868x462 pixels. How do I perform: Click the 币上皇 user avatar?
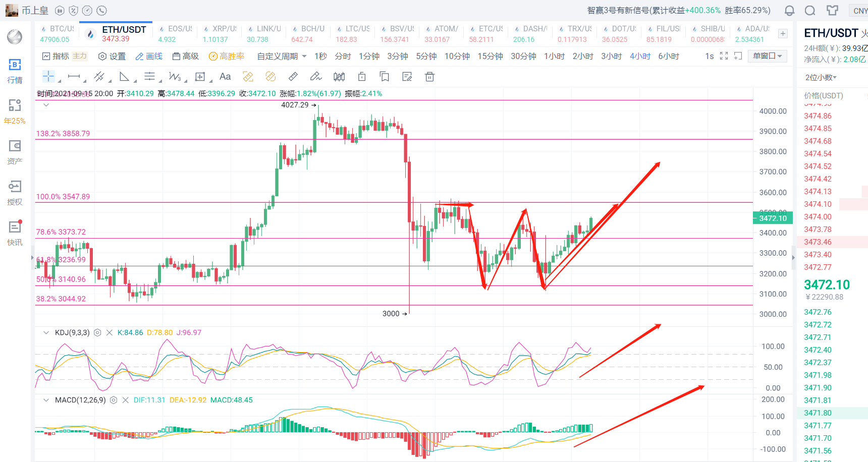[x=12, y=10]
